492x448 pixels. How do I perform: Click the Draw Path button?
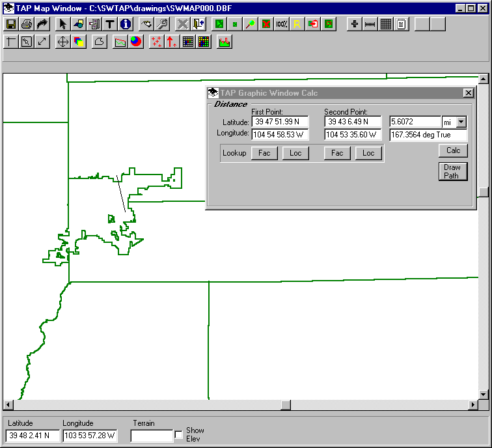pyautogui.click(x=453, y=171)
